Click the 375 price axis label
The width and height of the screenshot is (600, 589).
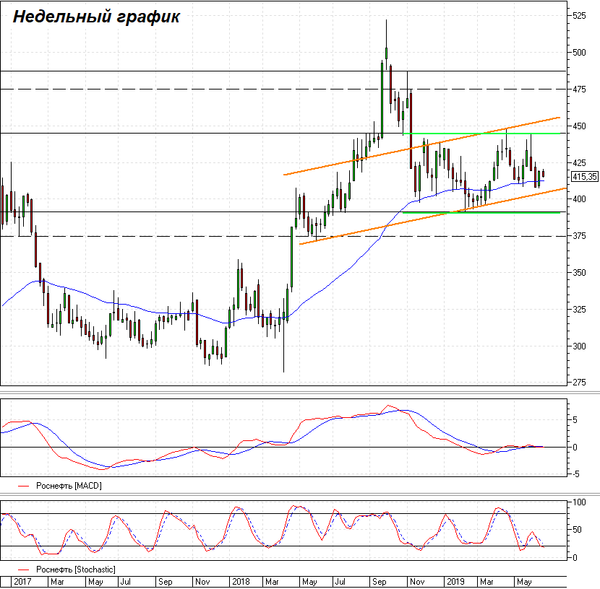(x=579, y=236)
